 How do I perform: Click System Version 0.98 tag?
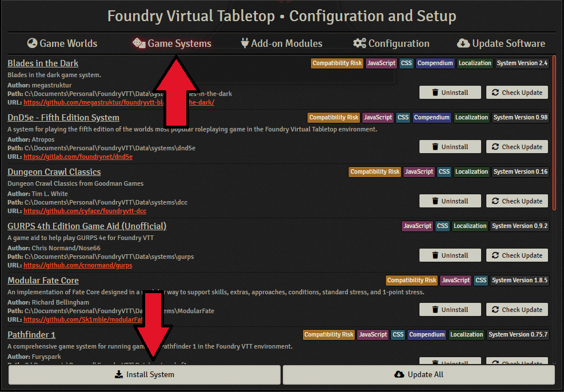click(x=521, y=118)
